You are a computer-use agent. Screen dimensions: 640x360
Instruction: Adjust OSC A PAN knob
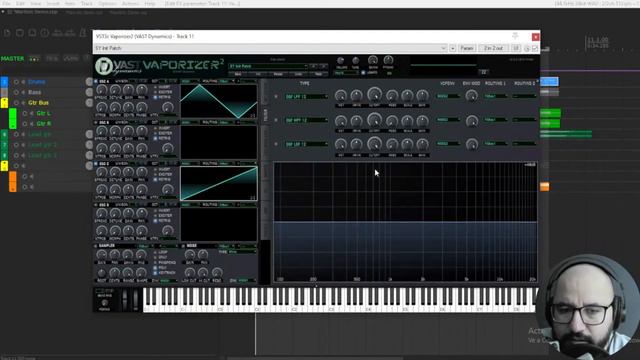[142, 90]
